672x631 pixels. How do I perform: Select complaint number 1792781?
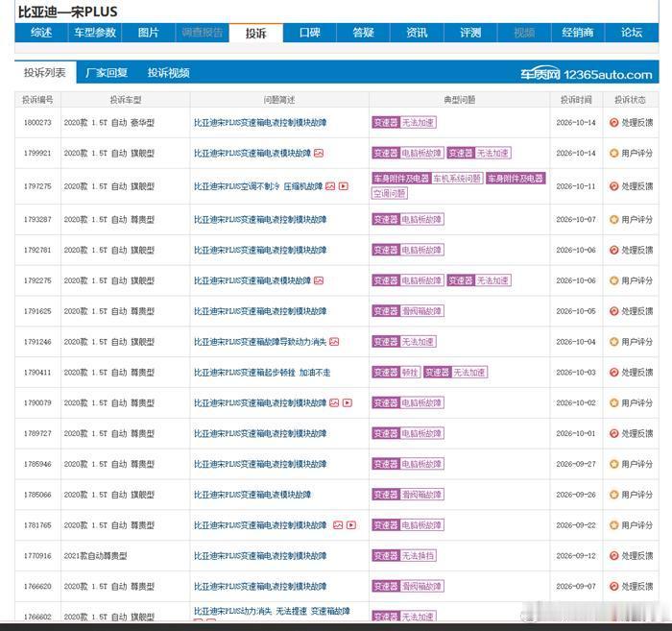pyautogui.click(x=37, y=250)
